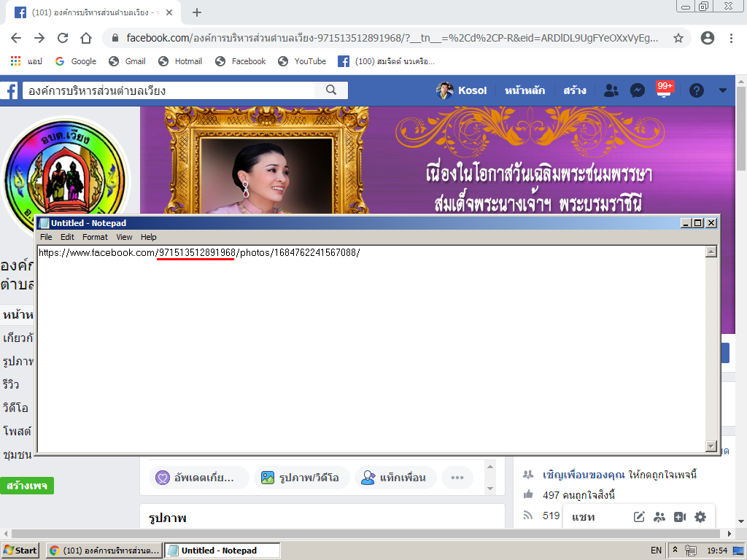Viewport: 747px width, 560px height.
Task: Open the Chrome home page button
Action: pyautogui.click(x=86, y=38)
